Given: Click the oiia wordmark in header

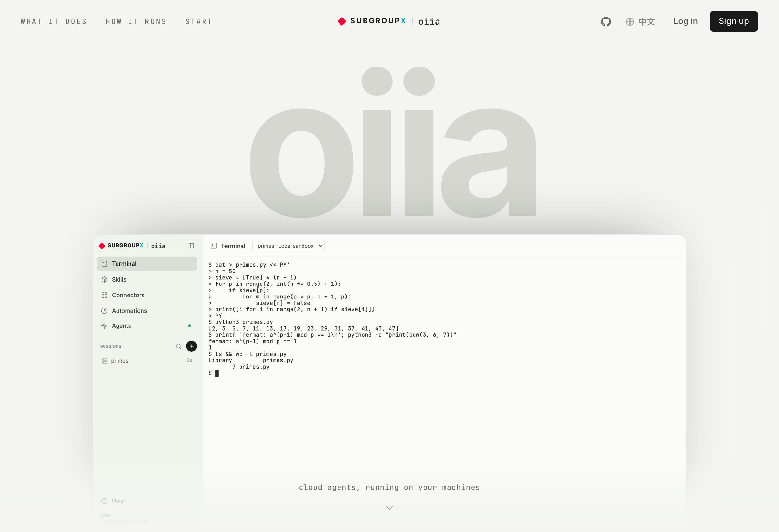Looking at the screenshot, I should [x=429, y=21].
